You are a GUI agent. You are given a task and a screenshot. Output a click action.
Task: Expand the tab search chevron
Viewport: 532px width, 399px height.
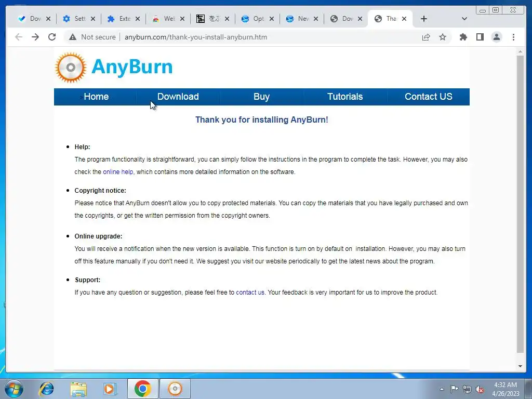click(x=464, y=19)
